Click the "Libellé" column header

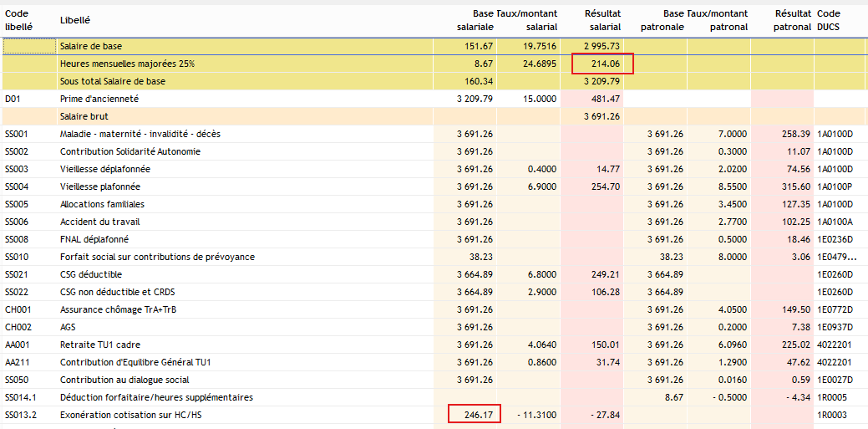click(x=75, y=20)
